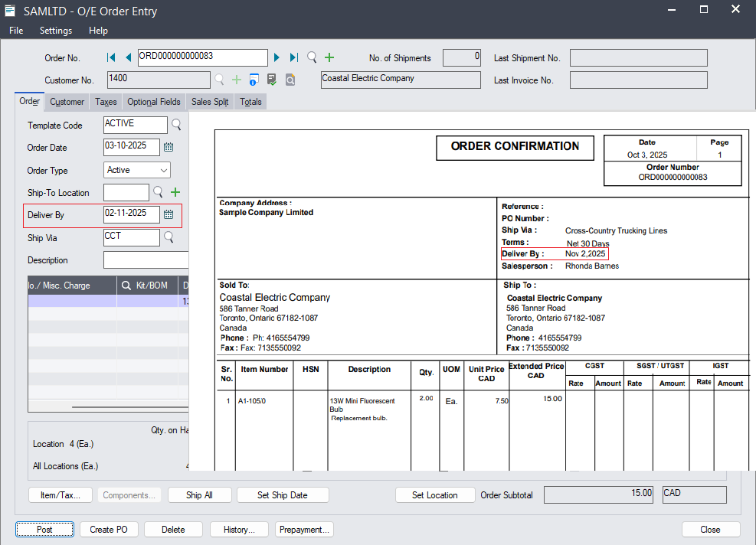Click the Set Ship Date button
The image size is (756, 545).
[282, 495]
